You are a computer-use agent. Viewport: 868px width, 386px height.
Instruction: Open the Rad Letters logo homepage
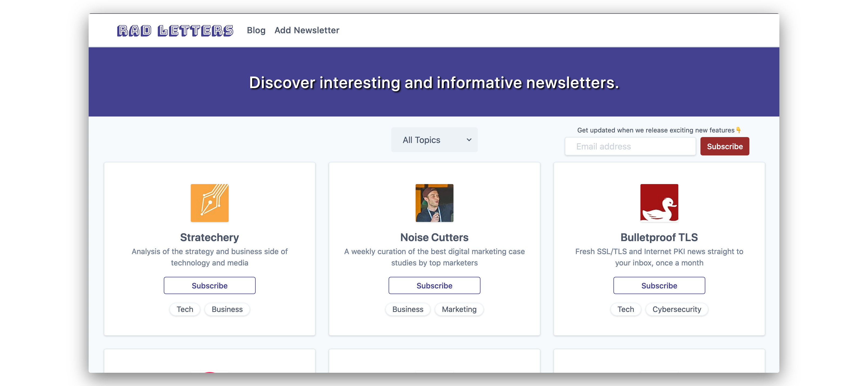pyautogui.click(x=175, y=30)
